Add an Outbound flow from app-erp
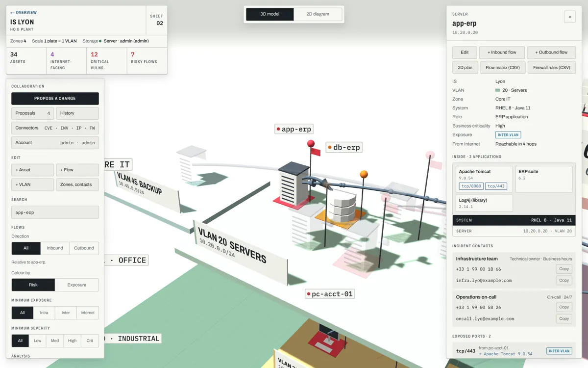Image resolution: width=588 pixels, height=368 pixels. (551, 53)
